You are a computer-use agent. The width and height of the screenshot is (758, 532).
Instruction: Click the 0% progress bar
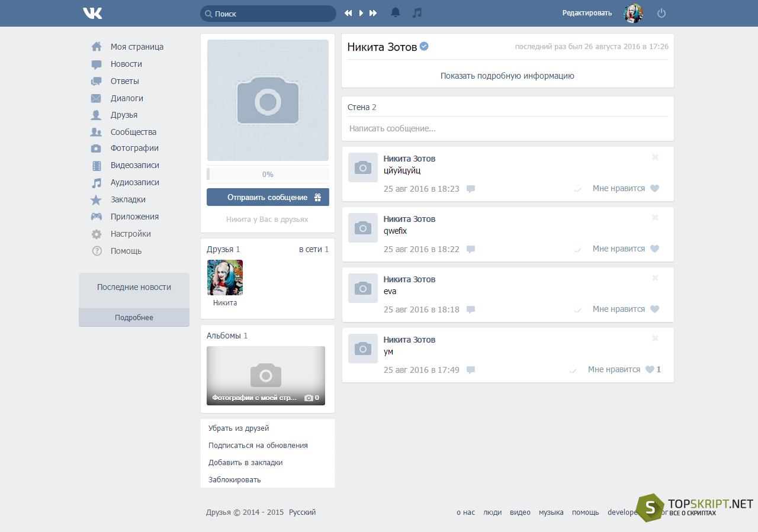[x=268, y=175]
